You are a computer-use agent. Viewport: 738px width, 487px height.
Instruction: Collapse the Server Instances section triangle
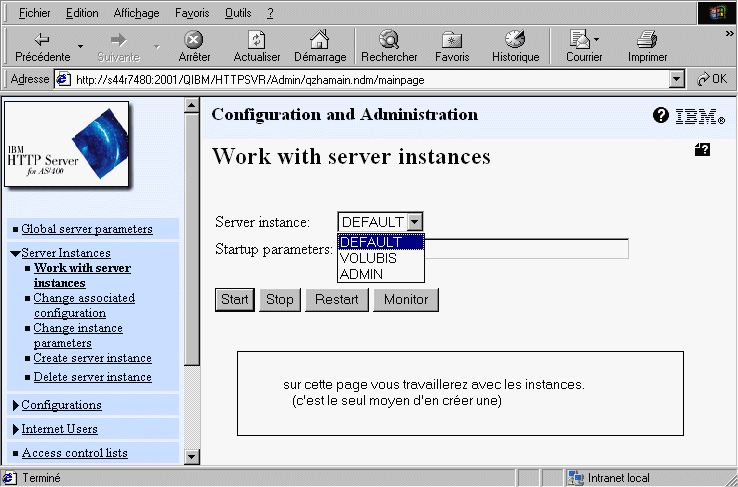pyautogui.click(x=15, y=254)
